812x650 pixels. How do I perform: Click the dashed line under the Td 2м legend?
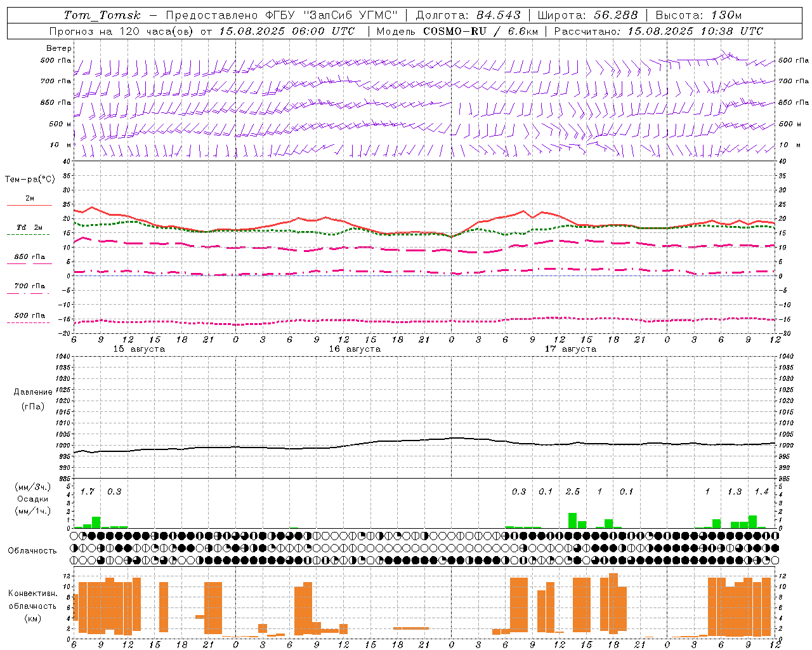pos(28,234)
